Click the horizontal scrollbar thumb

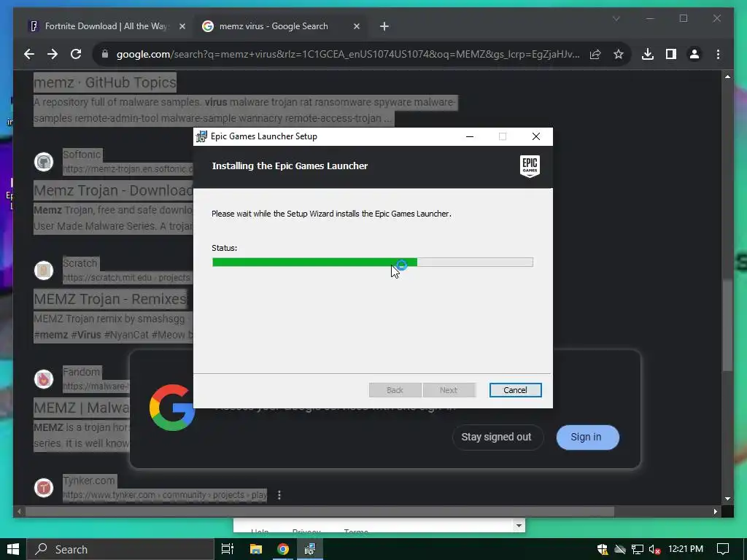[320, 511]
